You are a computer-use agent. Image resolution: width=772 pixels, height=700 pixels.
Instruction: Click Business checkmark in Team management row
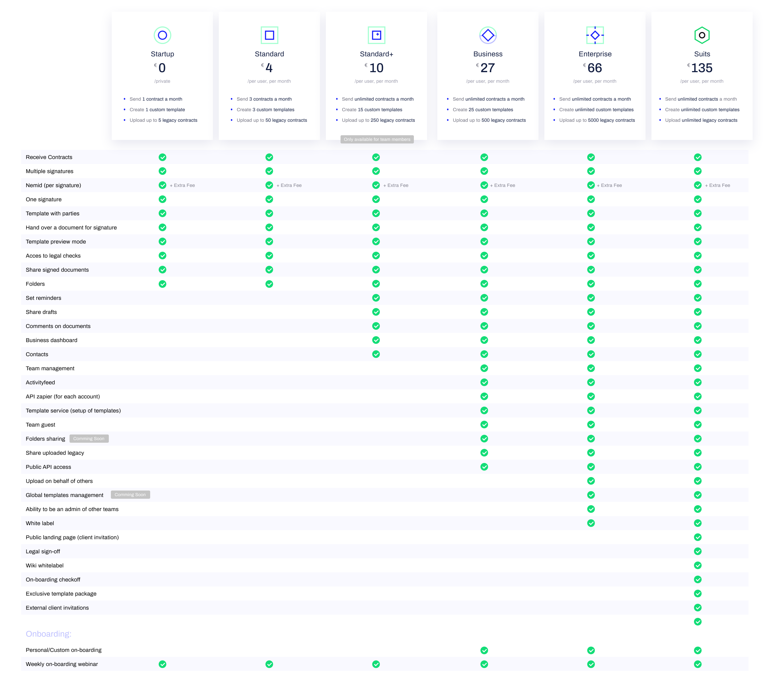(484, 368)
